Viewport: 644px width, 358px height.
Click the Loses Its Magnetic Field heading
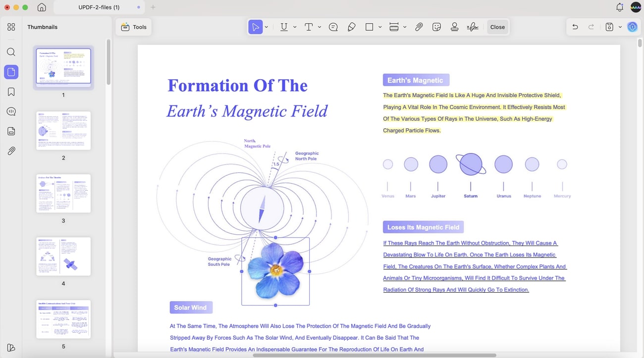tap(423, 227)
